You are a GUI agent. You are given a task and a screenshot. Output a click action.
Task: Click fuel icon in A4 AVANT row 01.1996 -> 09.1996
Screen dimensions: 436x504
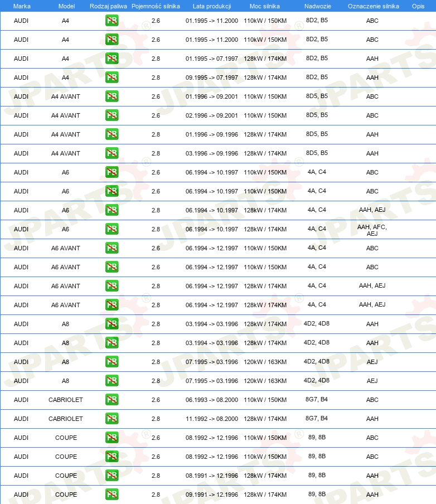tap(112, 134)
